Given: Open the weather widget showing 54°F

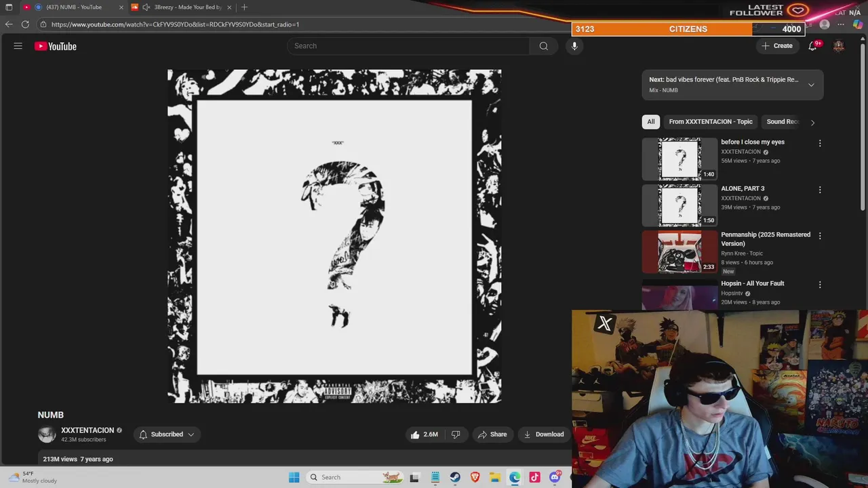Looking at the screenshot, I should click(34, 477).
